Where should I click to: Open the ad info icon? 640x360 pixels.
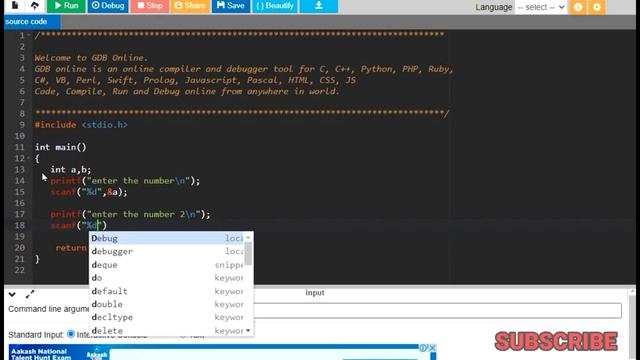(x=423, y=348)
